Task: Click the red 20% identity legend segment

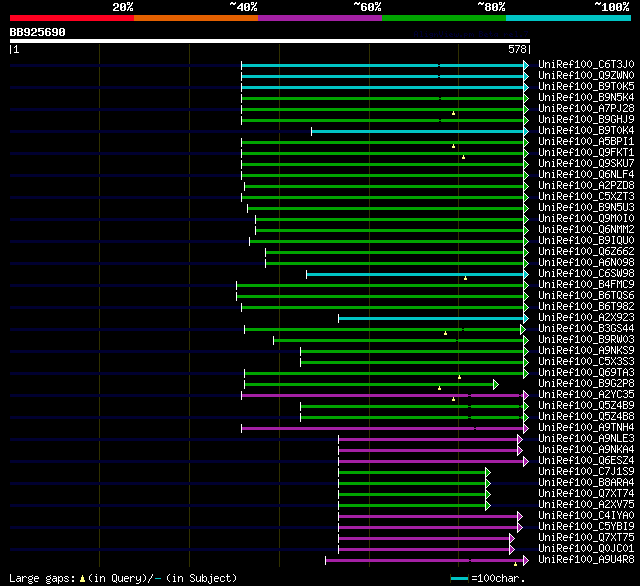Action: coord(72,18)
